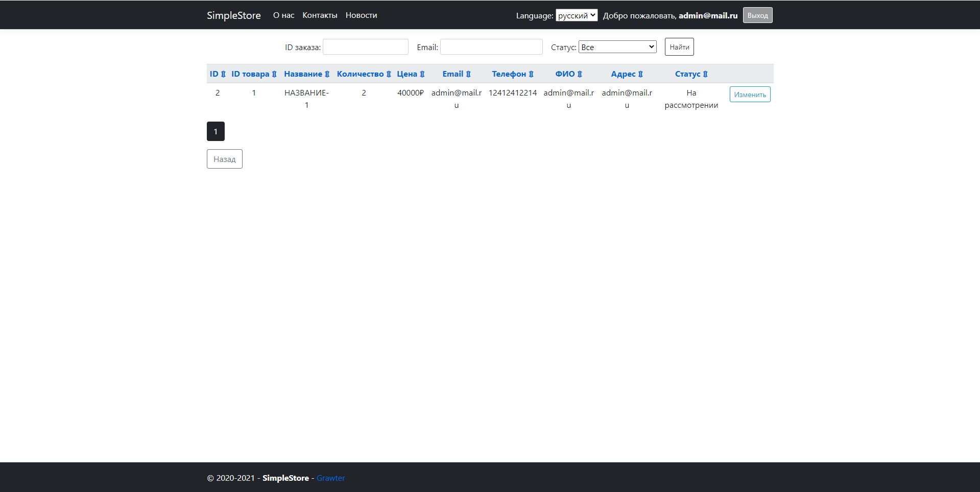Select page 1 in pagination

(215, 131)
